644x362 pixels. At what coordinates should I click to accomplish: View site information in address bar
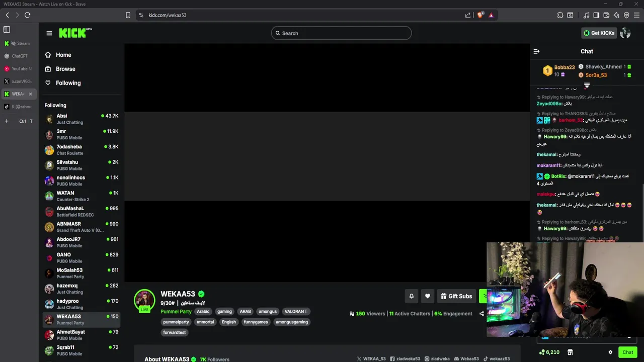point(141,15)
